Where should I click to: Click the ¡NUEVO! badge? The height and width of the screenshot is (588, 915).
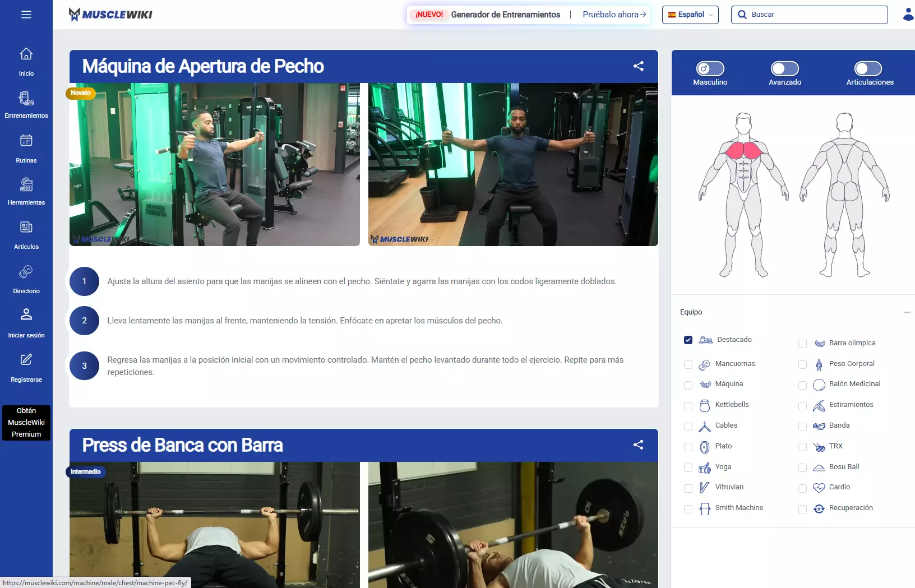(x=429, y=15)
